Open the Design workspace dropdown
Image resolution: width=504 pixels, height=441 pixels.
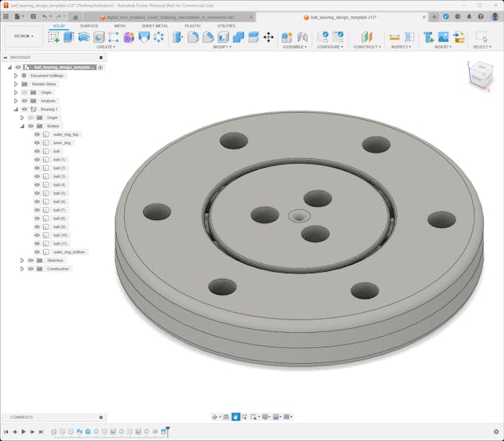[23, 36]
